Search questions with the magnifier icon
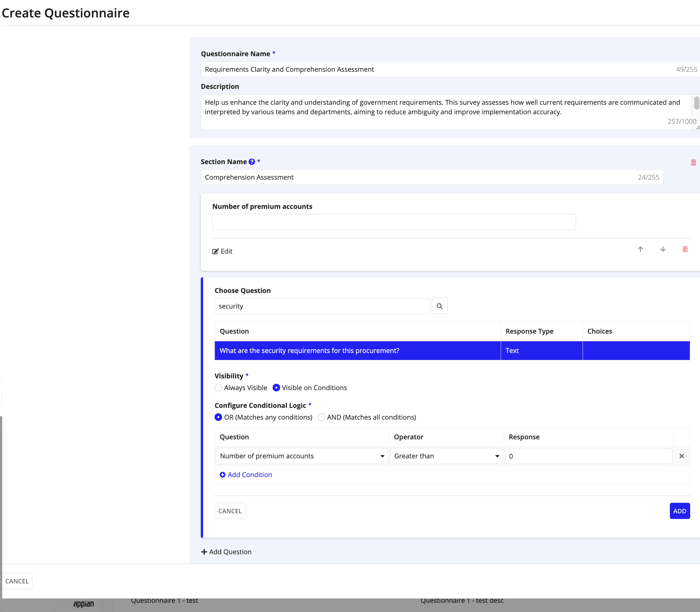The image size is (700, 612). tap(439, 306)
